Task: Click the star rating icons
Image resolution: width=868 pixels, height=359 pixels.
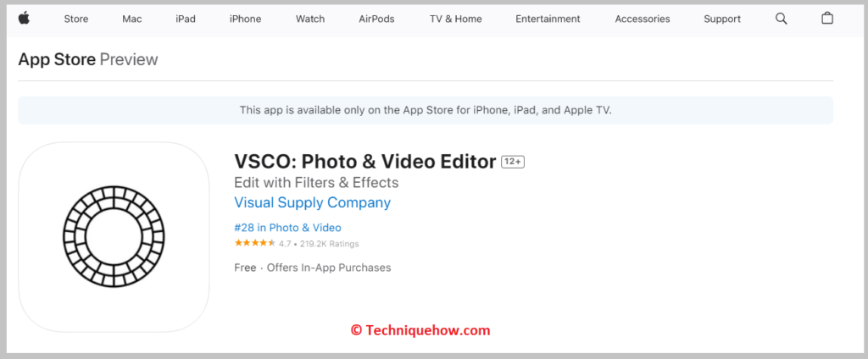Action: coord(254,243)
